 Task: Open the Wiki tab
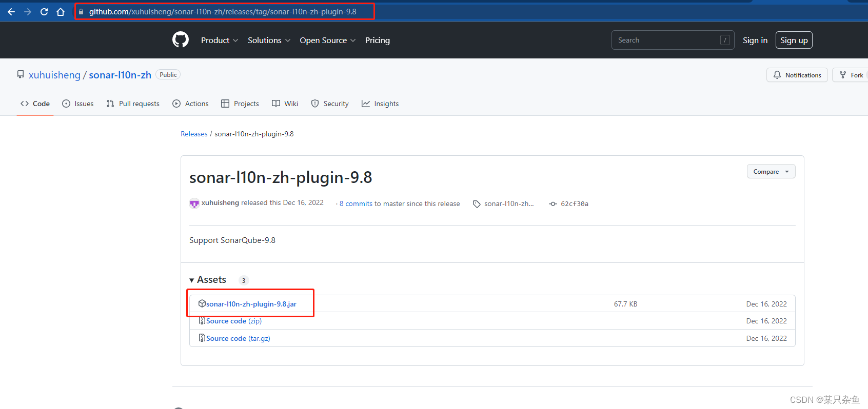[x=285, y=104]
